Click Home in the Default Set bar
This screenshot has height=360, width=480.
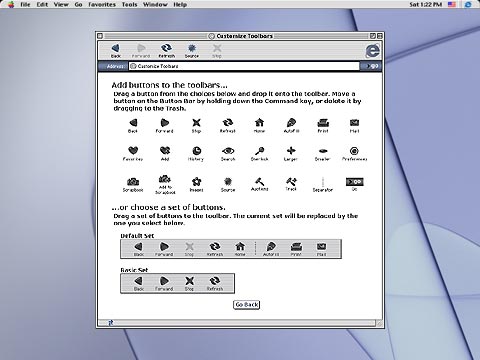point(240,249)
